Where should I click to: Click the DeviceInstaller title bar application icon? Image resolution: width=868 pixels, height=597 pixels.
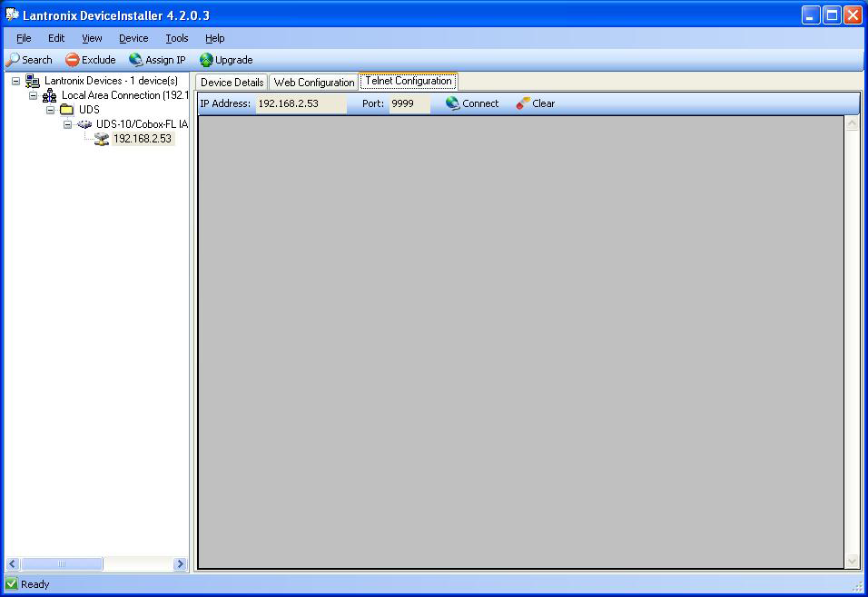tap(12, 15)
